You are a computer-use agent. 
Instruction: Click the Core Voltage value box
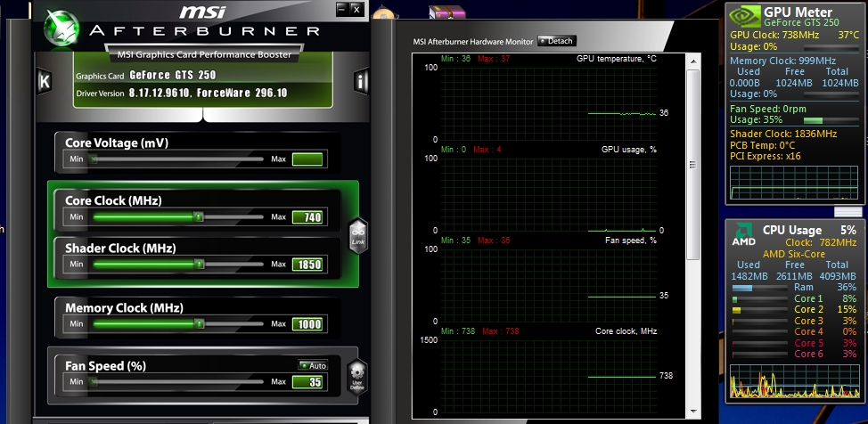coord(307,159)
